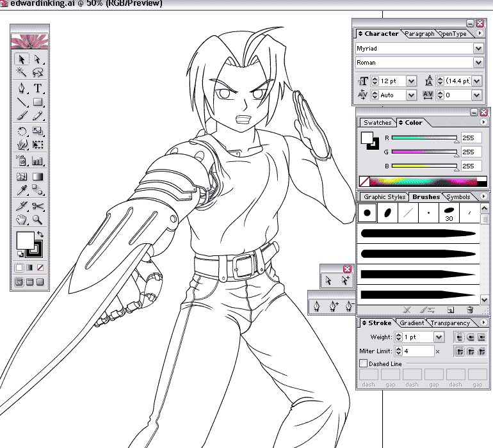Choose the Lasso tool
This screenshot has width=493, height=448.
pyautogui.click(x=38, y=72)
